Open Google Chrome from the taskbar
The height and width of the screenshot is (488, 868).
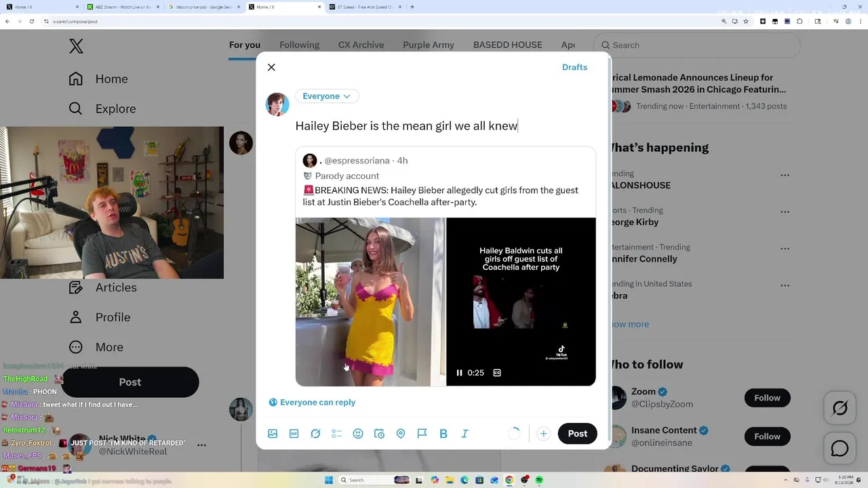[x=509, y=480]
